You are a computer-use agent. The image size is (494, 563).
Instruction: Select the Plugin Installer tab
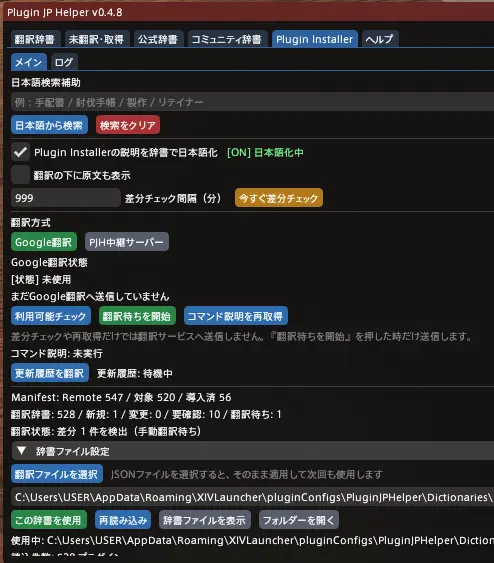pos(314,39)
